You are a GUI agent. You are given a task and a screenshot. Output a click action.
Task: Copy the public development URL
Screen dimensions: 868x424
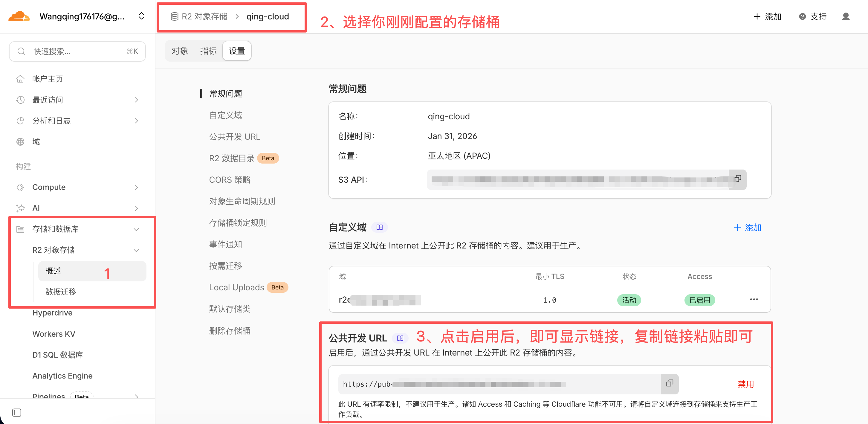pyautogui.click(x=669, y=383)
